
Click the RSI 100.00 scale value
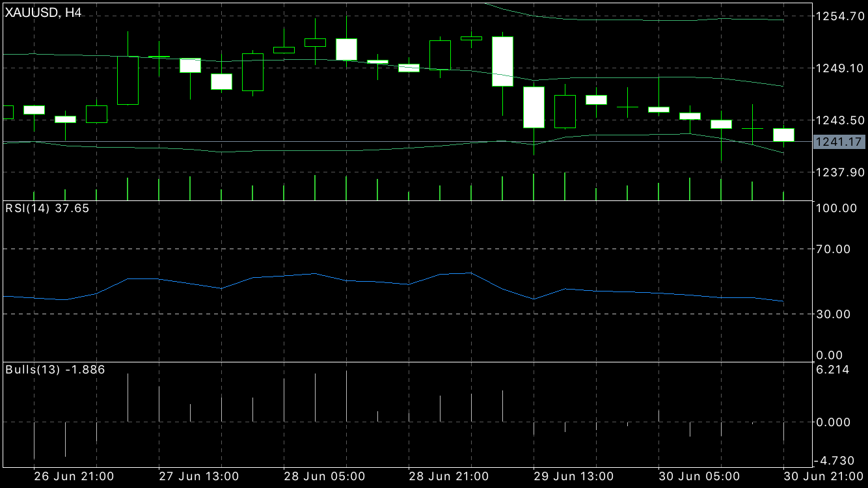(x=836, y=208)
